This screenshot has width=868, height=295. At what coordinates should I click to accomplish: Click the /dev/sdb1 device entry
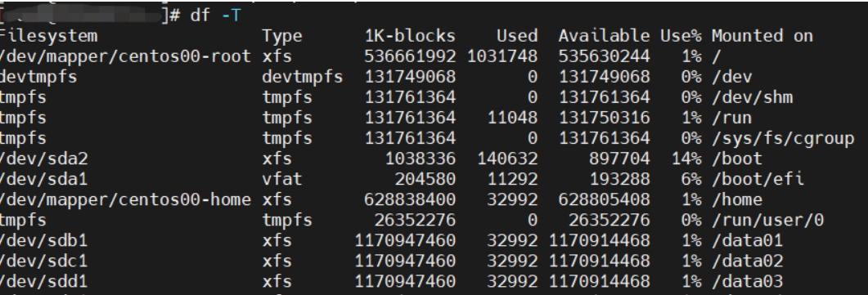(43, 240)
